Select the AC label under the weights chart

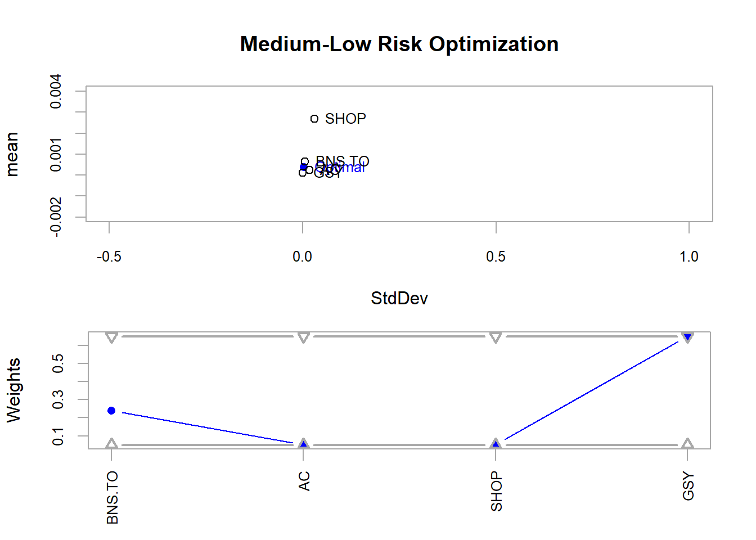(304, 481)
